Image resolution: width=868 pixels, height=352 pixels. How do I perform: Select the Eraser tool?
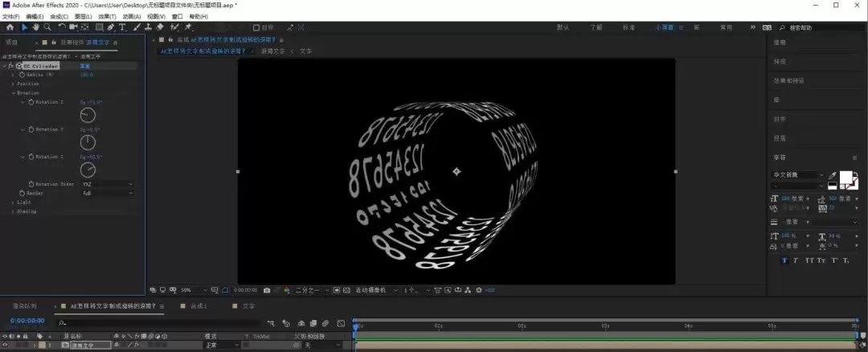(160, 27)
